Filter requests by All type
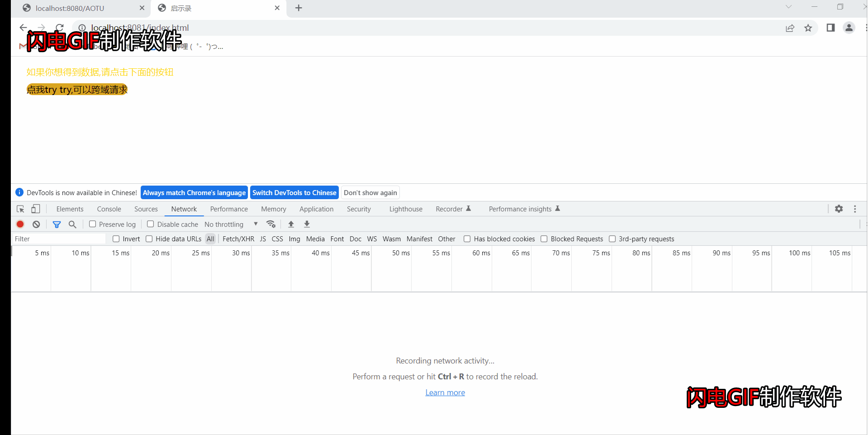The width and height of the screenshot is (868, 435). [x=210, y=239]
